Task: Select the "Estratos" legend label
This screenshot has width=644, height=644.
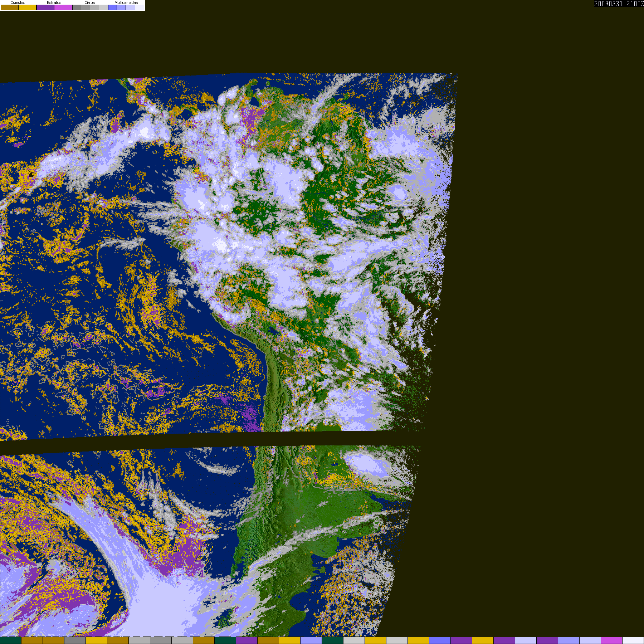Action: (x=54, y=3)
